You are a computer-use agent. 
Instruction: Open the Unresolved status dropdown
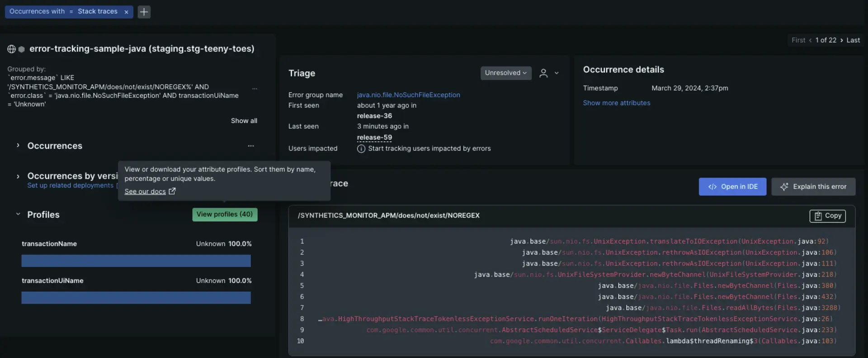(505, 73)
